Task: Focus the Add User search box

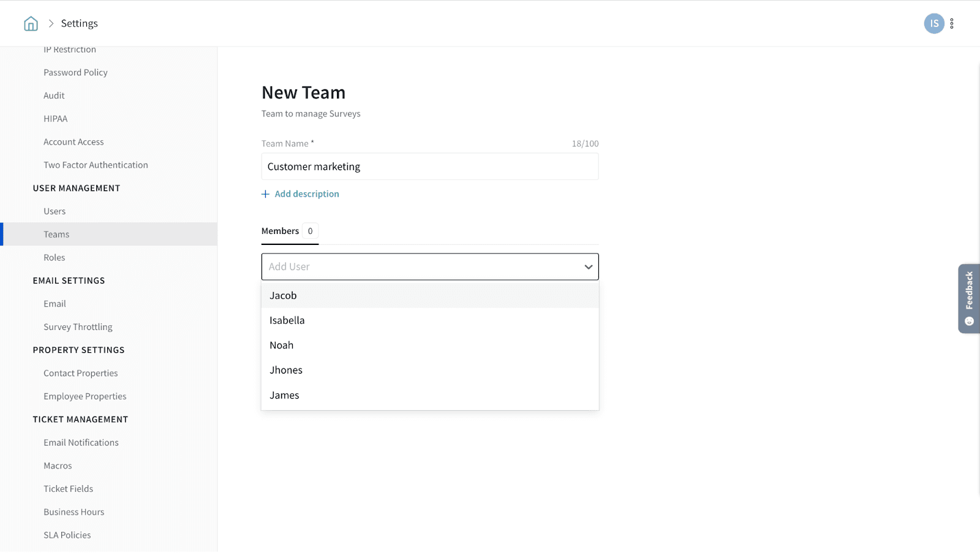Action: [x=417, y=267]
